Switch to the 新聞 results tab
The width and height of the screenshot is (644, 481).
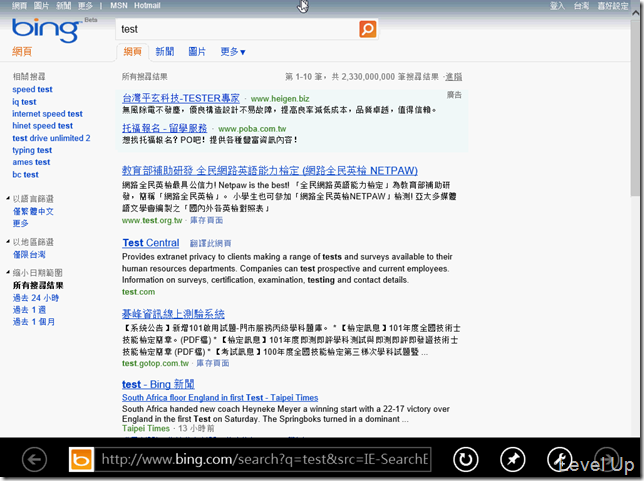click(x=165, y=52)
